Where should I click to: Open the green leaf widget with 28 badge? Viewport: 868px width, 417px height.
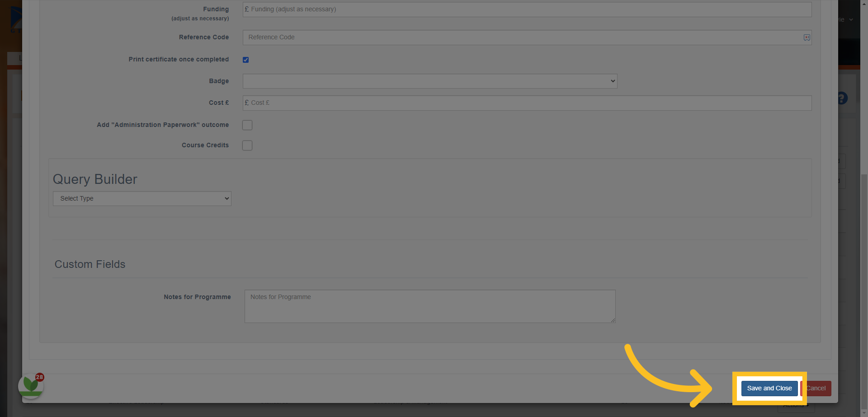pyautogui.click(x=31, y=386)
